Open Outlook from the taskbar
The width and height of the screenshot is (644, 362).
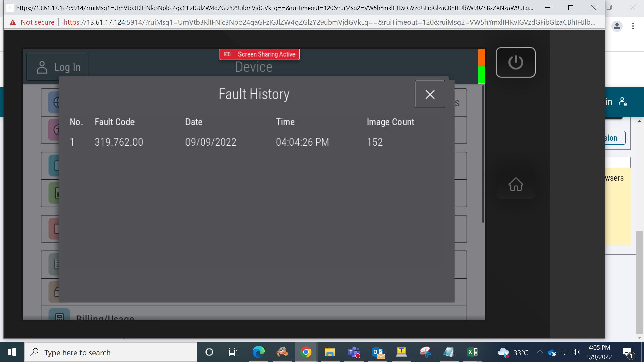tap(378, 352)
